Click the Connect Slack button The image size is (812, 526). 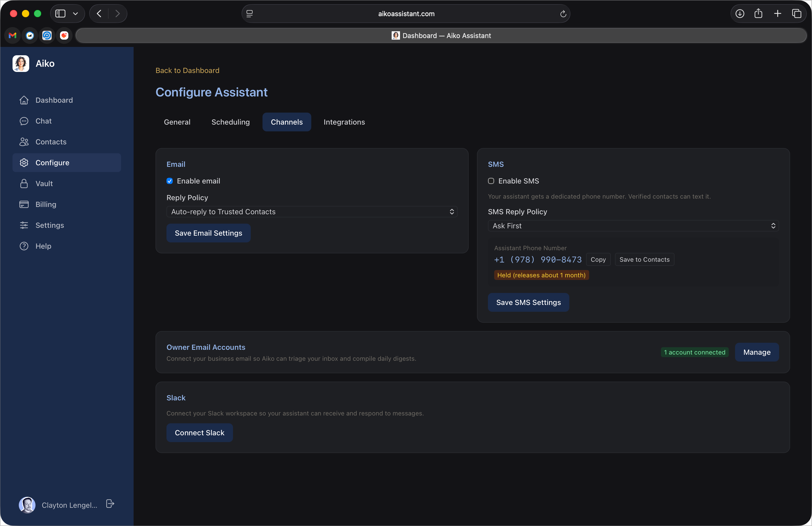(200, 433)
